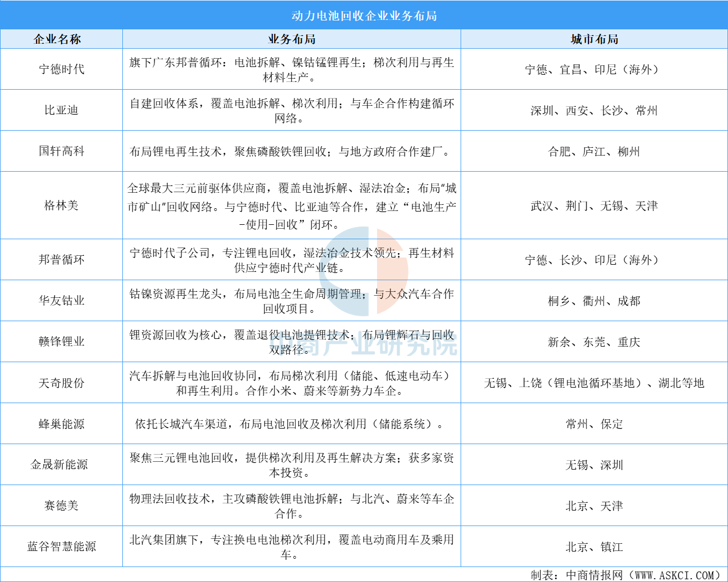Click the 宁德、宜昌、印尼（海外） city cell
The width and height of the screenshot is (728, 582).
(594, 69)
